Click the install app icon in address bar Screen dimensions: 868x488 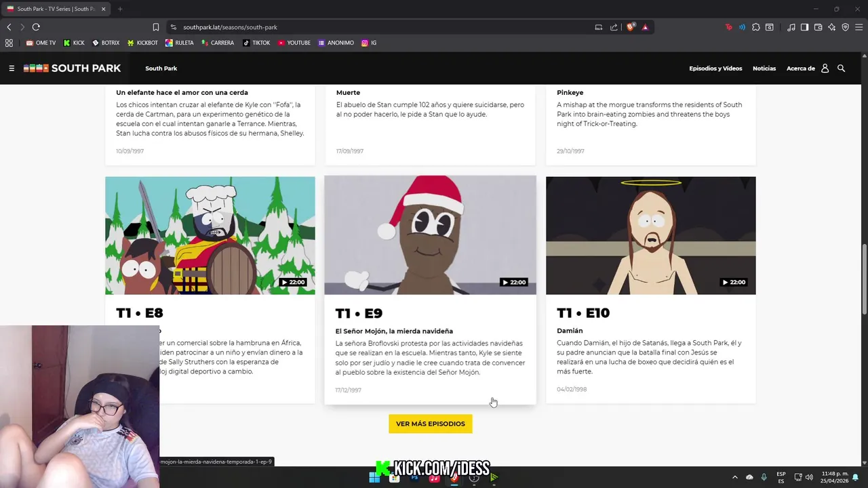point(599,27)
